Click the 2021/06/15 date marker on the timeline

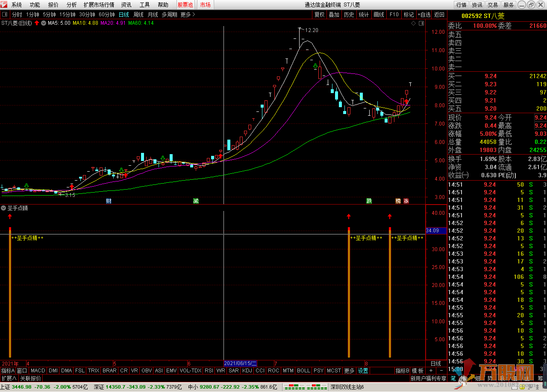click(241, 363)
